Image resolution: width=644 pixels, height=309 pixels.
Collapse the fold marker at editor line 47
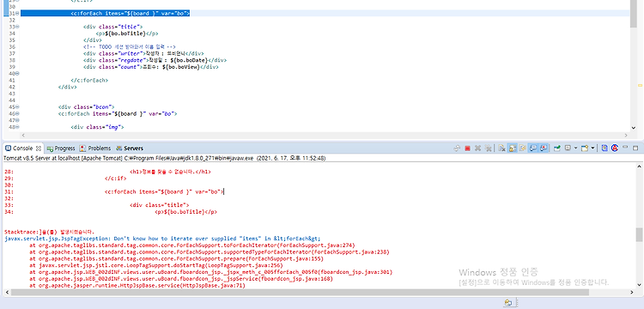coord(17,120)
